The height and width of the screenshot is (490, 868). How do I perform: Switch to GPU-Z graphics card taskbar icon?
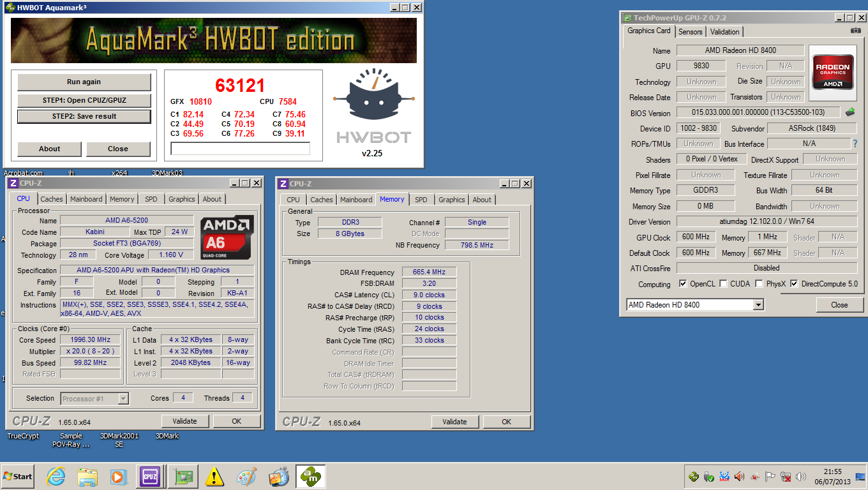tap(183, 477)
